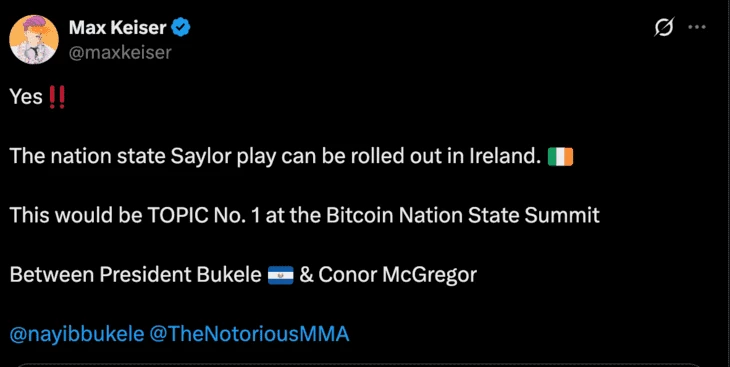Click the words Bitcoin Nation State Summit
The width and height of the screenshot is (730, 367).
click(463, 216)
